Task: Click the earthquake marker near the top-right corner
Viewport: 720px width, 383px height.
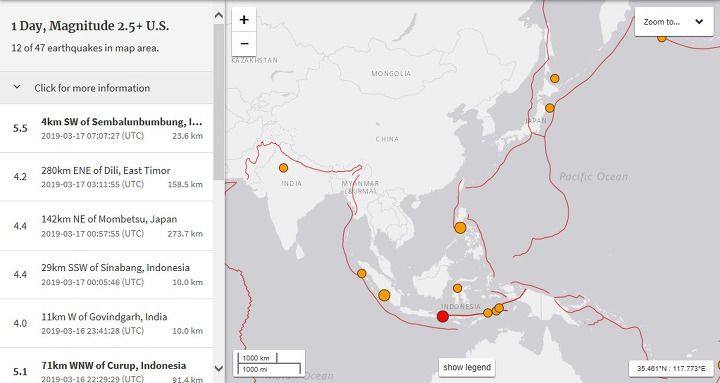Action: [662, 38]
